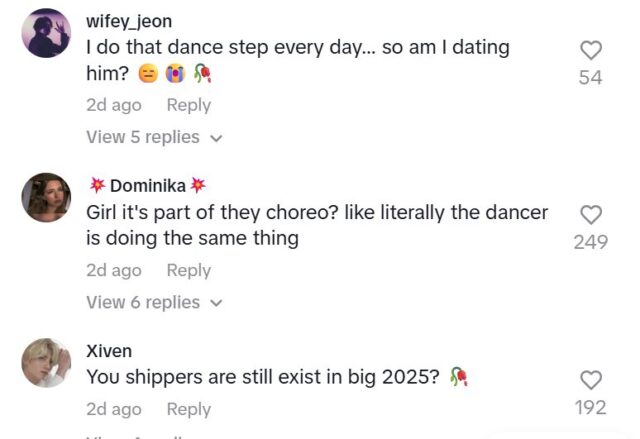Open wifey_jeon's profile picture

point(46,33)
